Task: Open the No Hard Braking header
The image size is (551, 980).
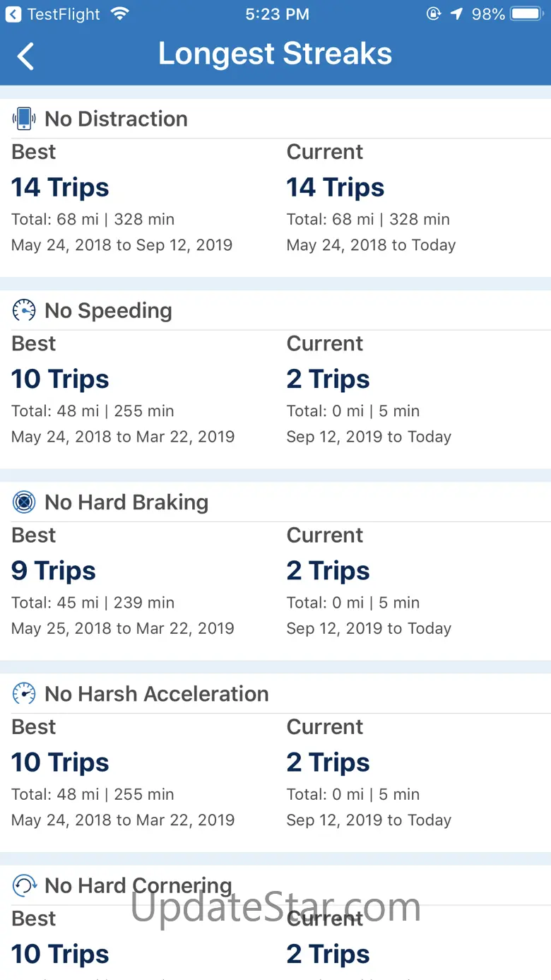Action: pos(126,502)
